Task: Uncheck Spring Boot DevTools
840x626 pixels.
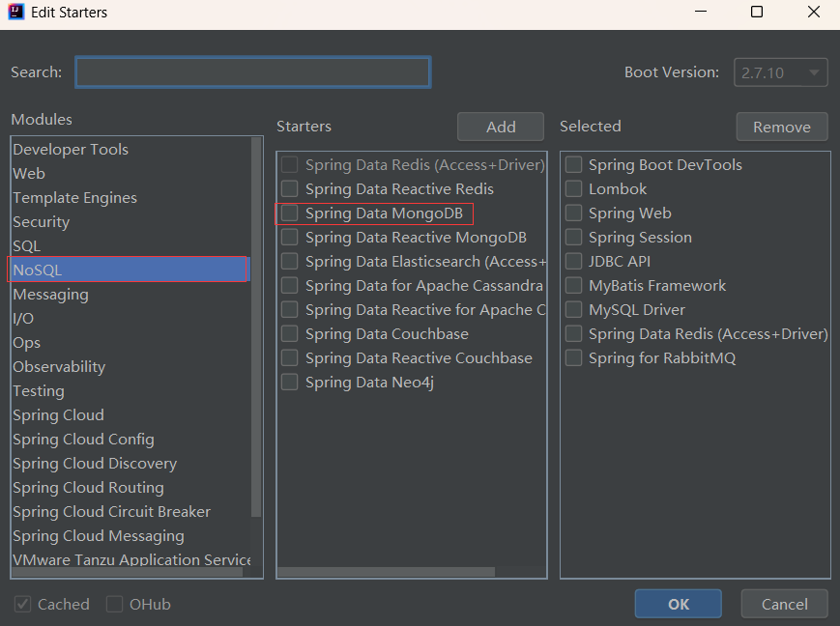Action: click(x=573, y=164)
